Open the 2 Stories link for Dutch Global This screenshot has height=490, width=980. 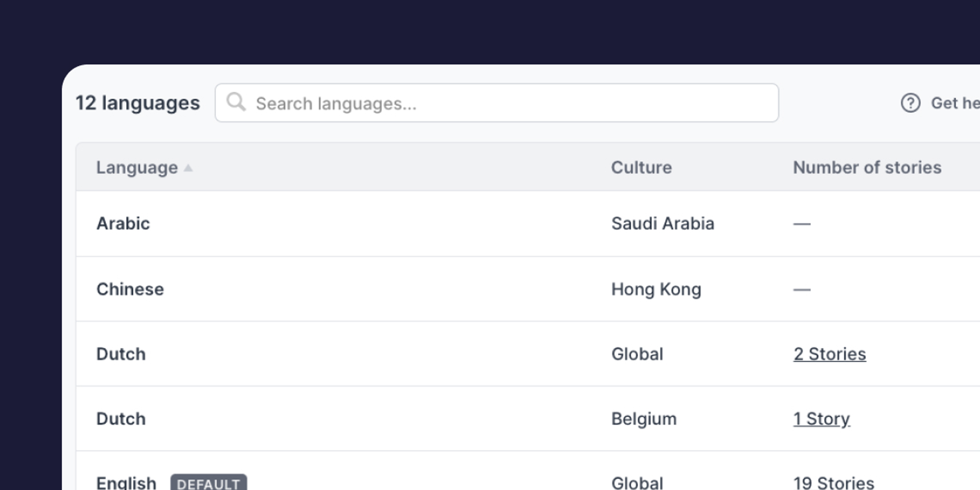830,354
